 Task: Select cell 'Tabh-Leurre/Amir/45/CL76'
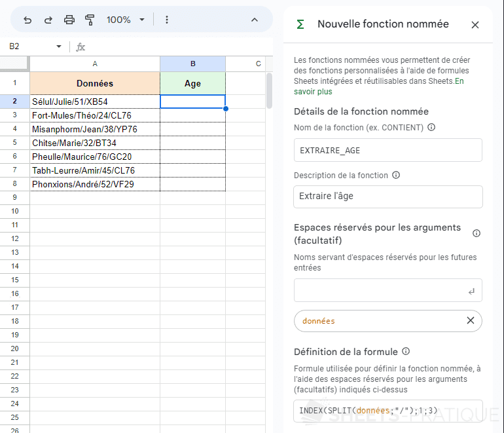95,170
